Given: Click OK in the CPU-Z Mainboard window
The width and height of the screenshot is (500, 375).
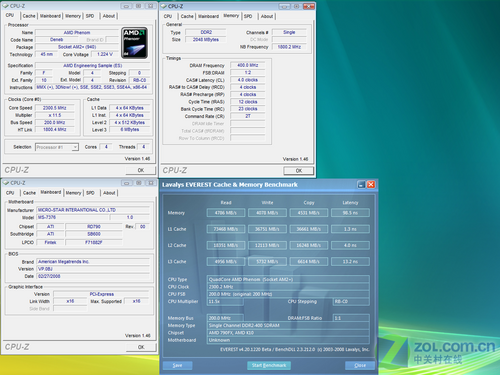Looking at the screenshot, I should 141,347.
